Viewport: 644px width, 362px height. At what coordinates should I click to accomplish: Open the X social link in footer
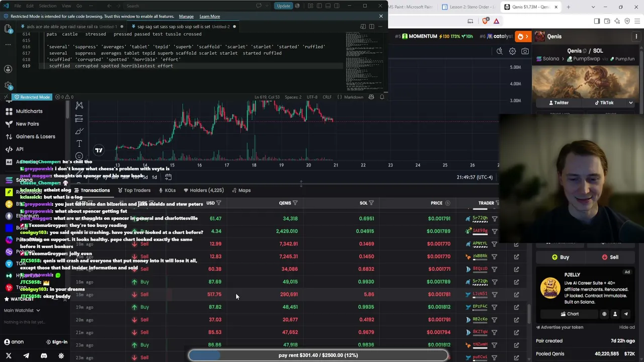9,355
